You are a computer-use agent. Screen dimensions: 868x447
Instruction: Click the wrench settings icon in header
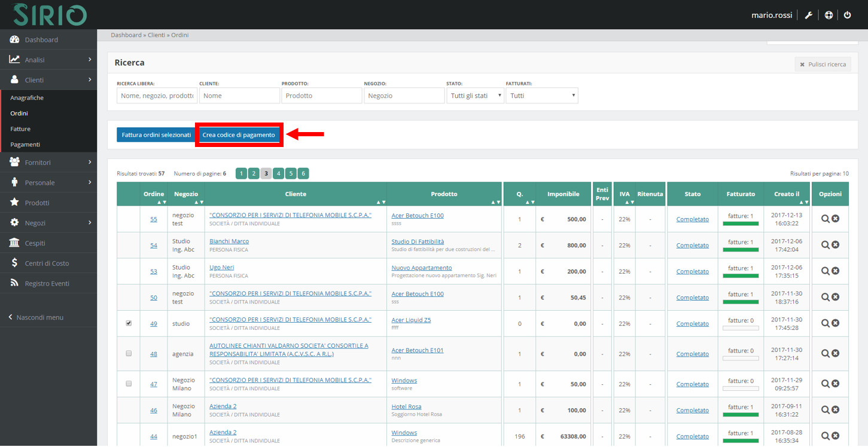[x=808, y=15]
